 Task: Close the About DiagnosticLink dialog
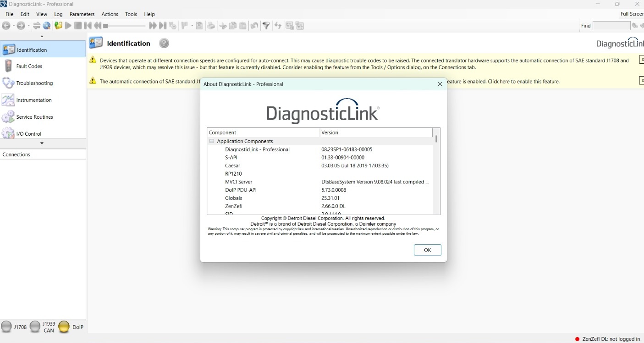[x=440, y=84]
